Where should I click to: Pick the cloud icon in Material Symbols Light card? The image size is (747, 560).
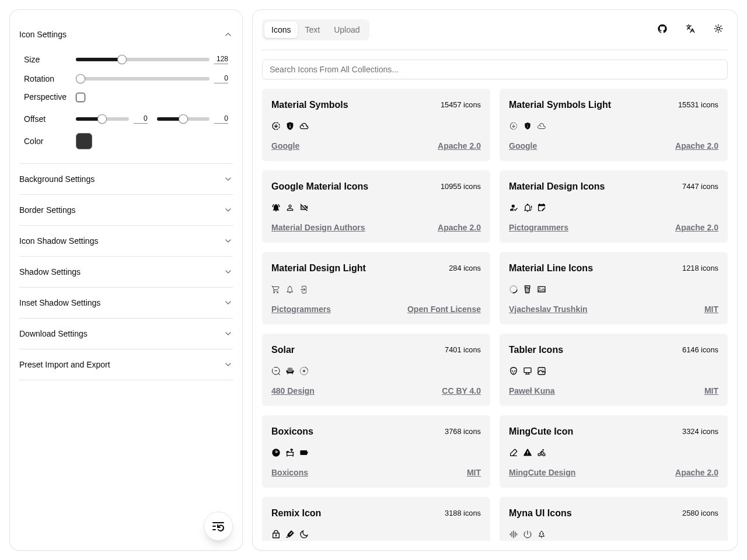[542, 126]
